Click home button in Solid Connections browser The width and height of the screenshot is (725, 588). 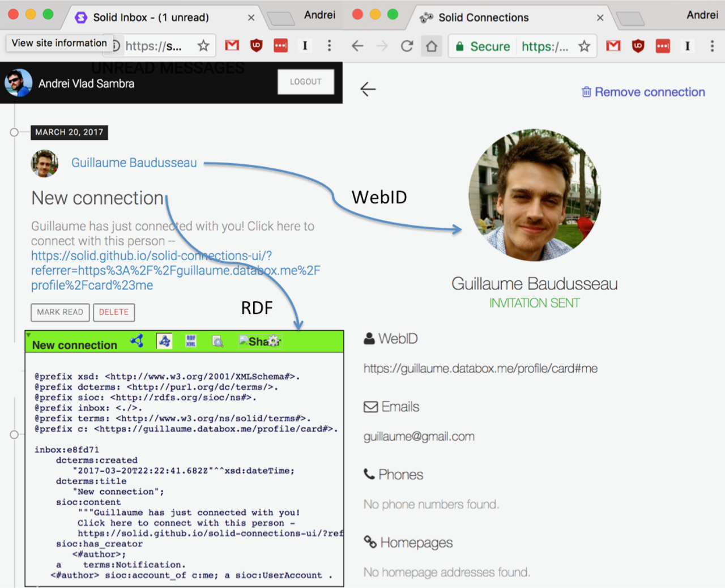click(x=432, y=46)
